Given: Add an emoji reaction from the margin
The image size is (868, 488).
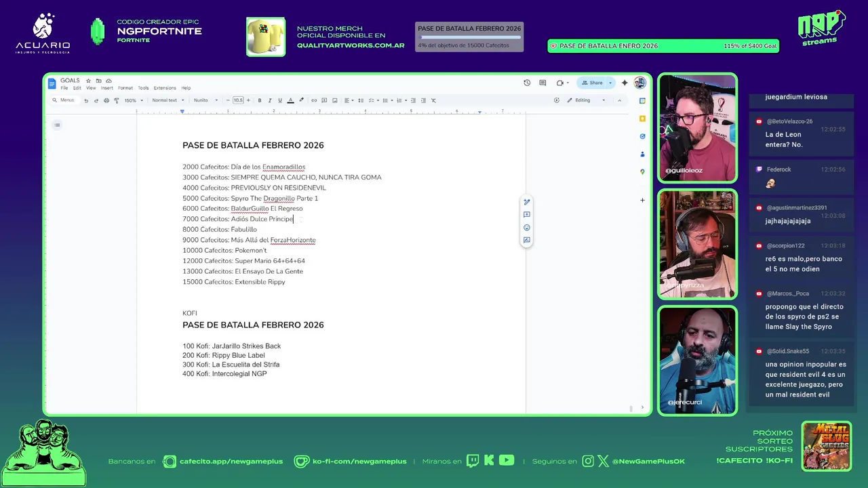Looking at the screenshot, I should tap(527, 228).
